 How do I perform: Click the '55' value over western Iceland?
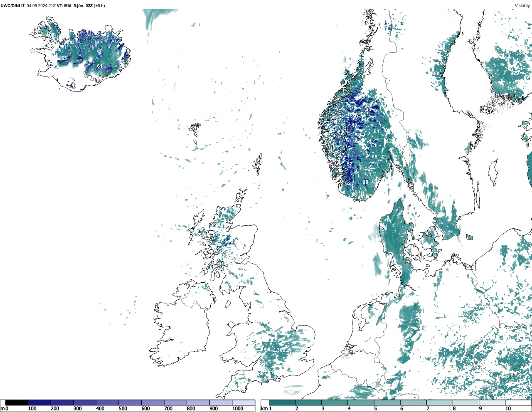64,59
